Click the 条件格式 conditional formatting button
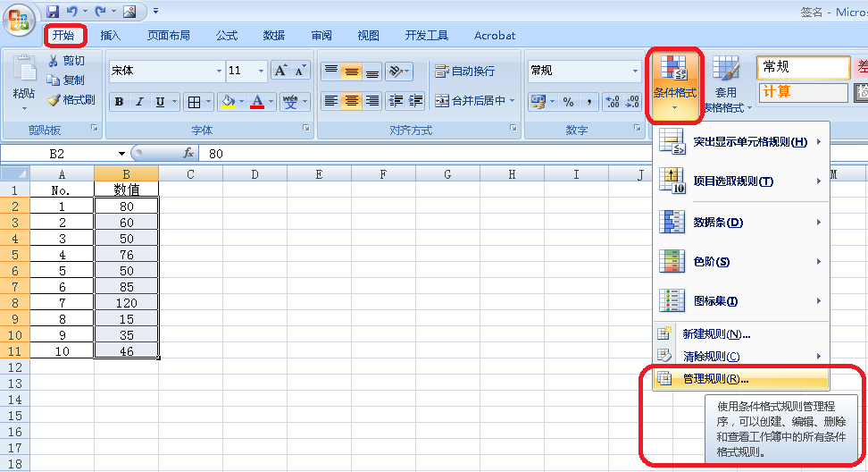This screenshot has width=868, height=472. [x=674, y=84]
